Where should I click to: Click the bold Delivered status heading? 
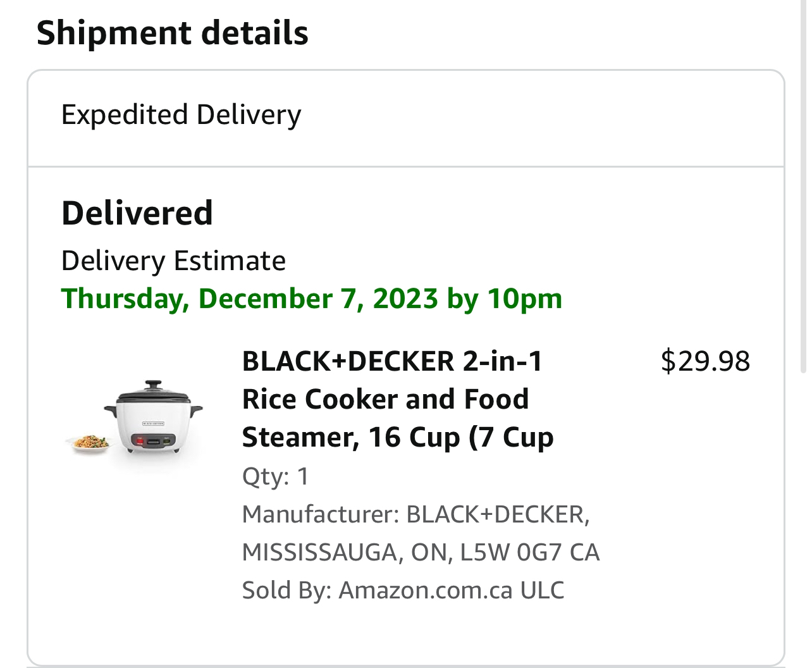(x=137, y=213)
